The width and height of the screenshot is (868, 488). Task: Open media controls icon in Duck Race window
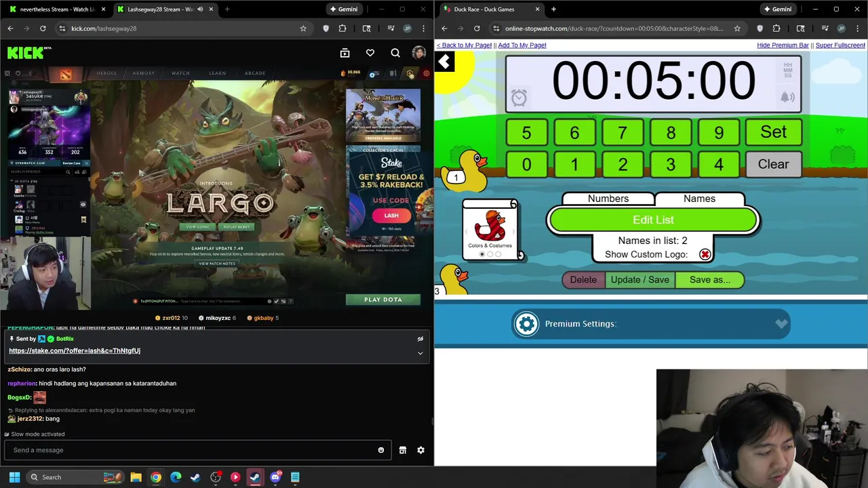(826, 28)
